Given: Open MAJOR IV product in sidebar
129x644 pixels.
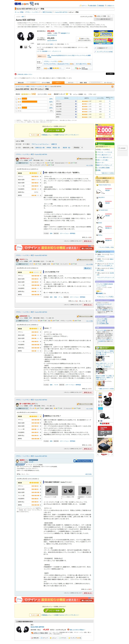Looking at the screenshot, I should (x=102, y=197).
